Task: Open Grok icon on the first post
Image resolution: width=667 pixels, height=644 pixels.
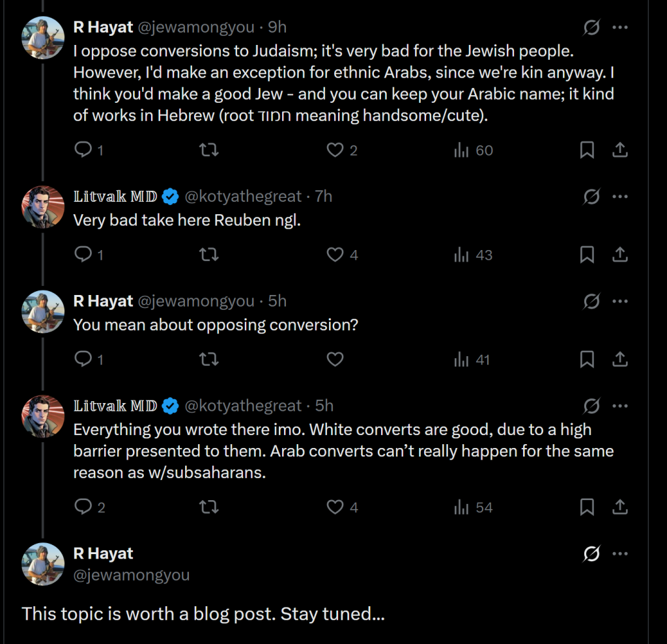Action: tap(591, 27)
